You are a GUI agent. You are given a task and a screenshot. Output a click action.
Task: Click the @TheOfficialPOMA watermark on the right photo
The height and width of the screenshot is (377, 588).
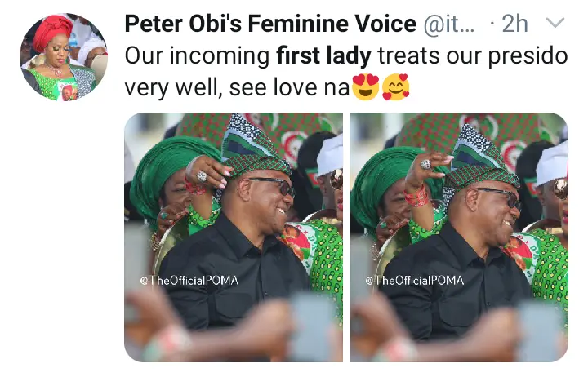(x=415, y=281)
